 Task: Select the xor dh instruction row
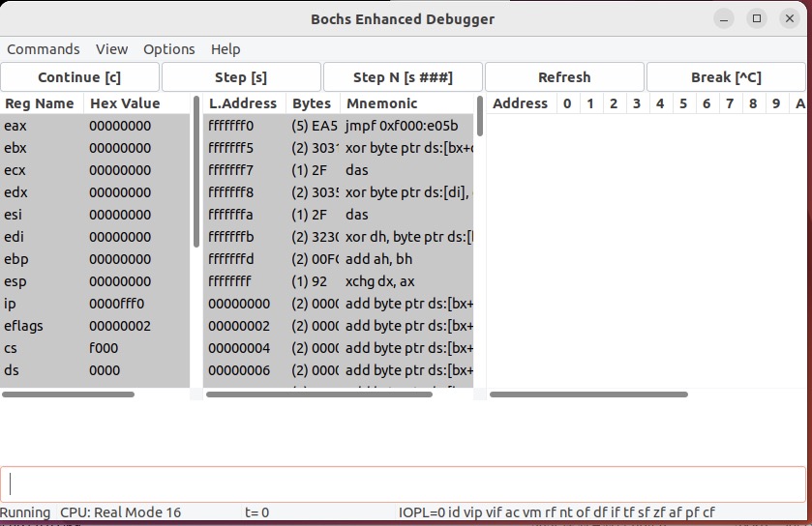click(x=338, y=237)
